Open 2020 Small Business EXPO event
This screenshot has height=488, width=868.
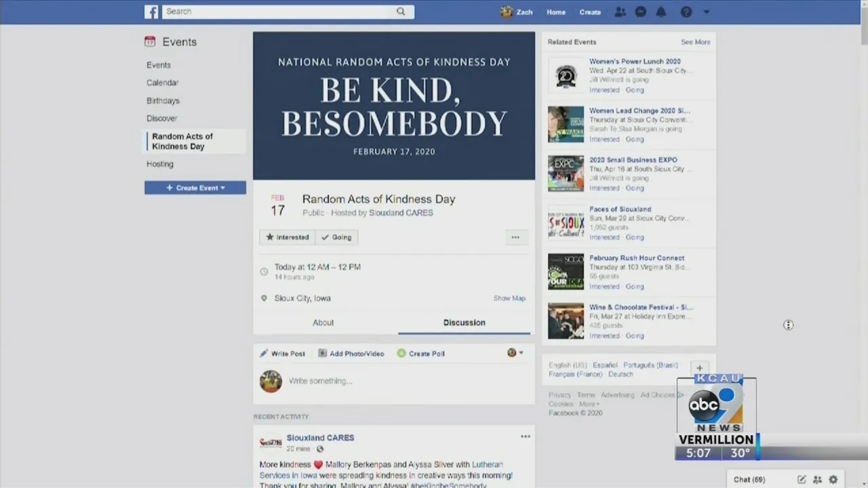coord(633,160)
